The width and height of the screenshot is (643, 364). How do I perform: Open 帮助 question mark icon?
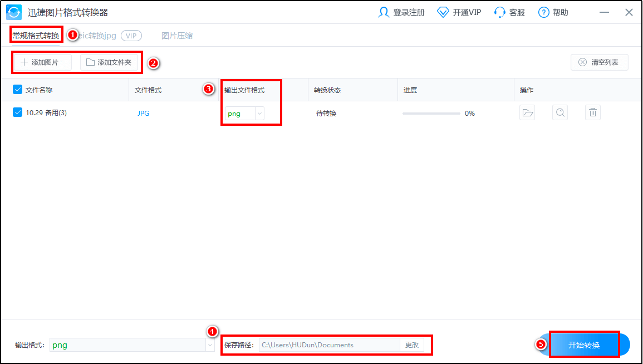point(544,12)
